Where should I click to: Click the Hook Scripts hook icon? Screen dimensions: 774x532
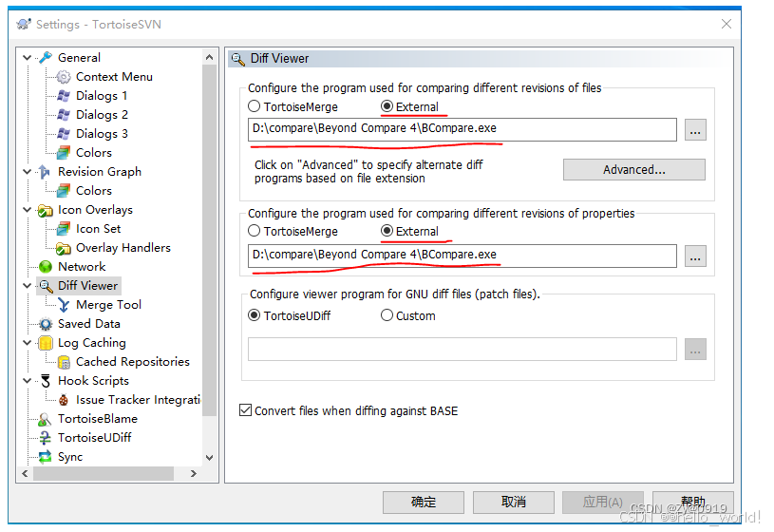coord(46,381)
